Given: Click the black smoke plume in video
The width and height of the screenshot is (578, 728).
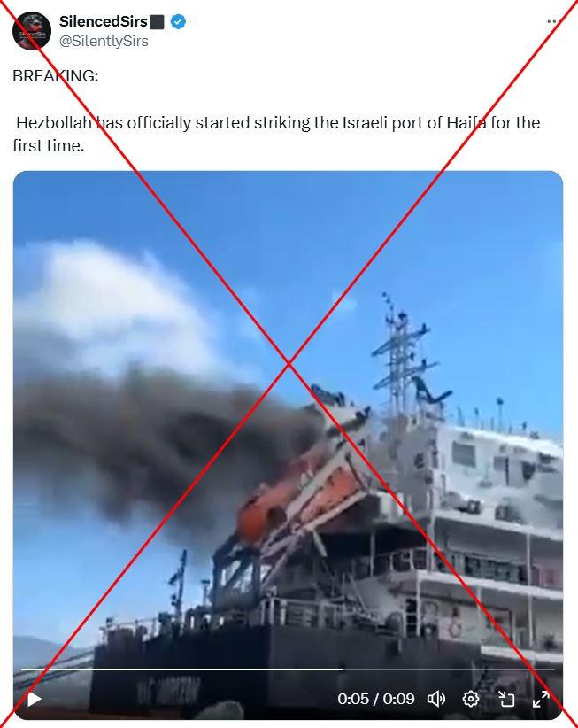Looking at the screenshot, I should coord(153,445).
